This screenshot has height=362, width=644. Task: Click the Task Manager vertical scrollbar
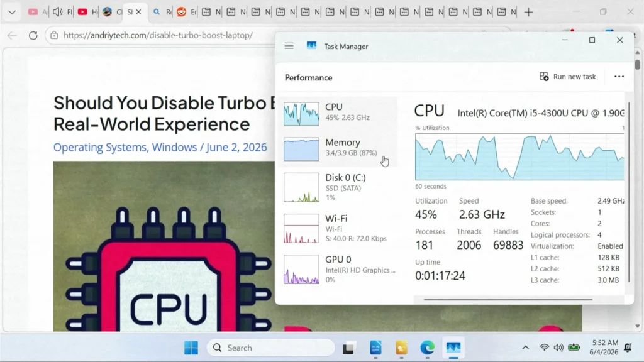629,193
